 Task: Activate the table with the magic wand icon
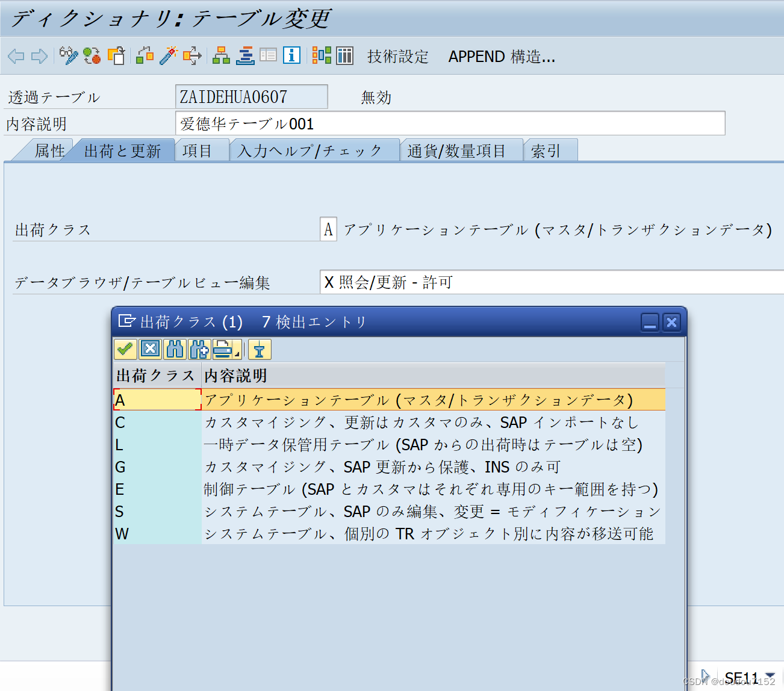(x=167, y=55)
